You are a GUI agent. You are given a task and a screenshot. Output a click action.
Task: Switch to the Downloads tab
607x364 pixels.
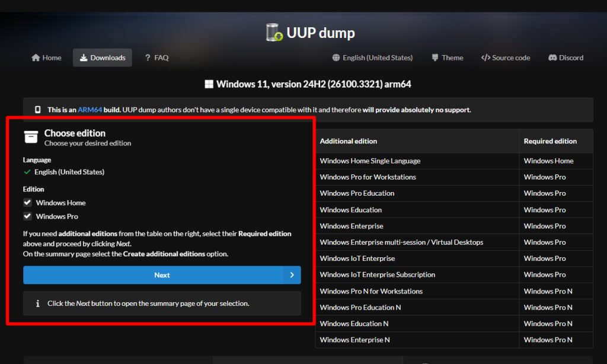pos(103,58)
